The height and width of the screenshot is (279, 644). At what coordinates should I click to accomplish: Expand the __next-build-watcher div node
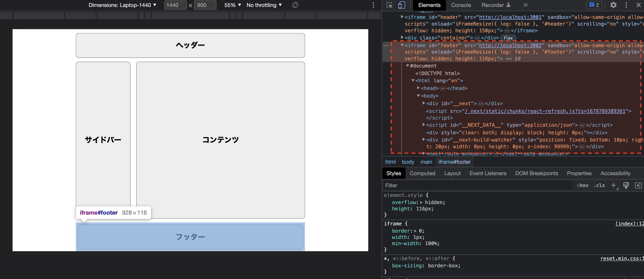tap(424, 139)
